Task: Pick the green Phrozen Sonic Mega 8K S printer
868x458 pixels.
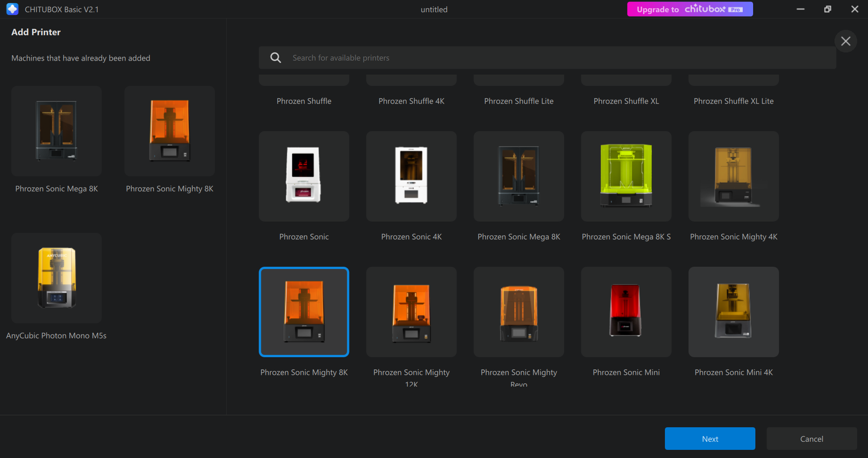Action: coord(626,176)
